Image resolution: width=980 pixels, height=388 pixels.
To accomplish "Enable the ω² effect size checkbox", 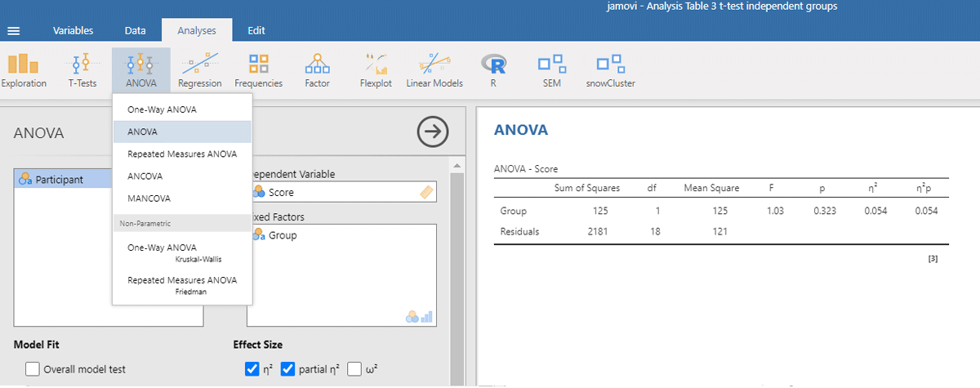I will coord(354,369).
